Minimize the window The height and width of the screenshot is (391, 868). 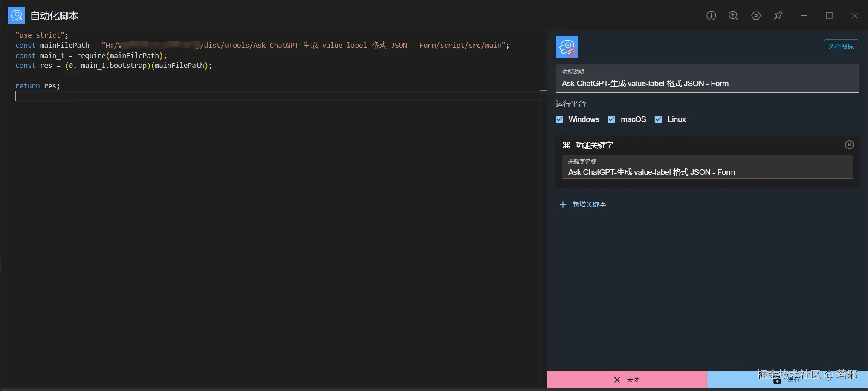(804, 16)
